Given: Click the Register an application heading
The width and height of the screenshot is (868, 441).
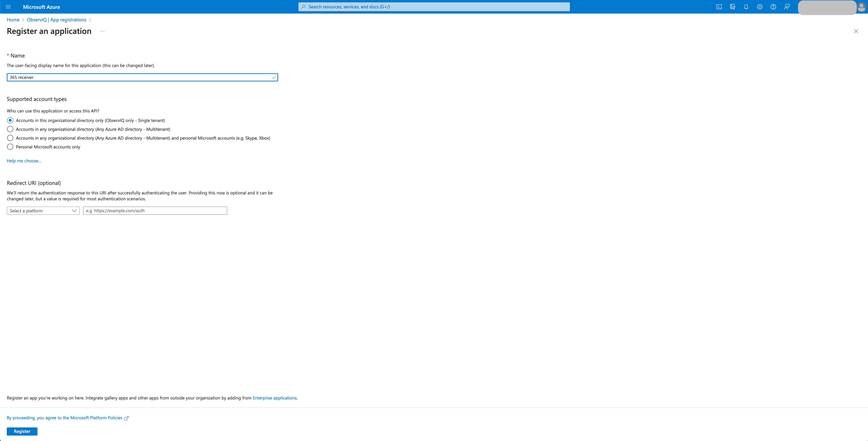Looking at the screenshot, I should coord(49,31).
